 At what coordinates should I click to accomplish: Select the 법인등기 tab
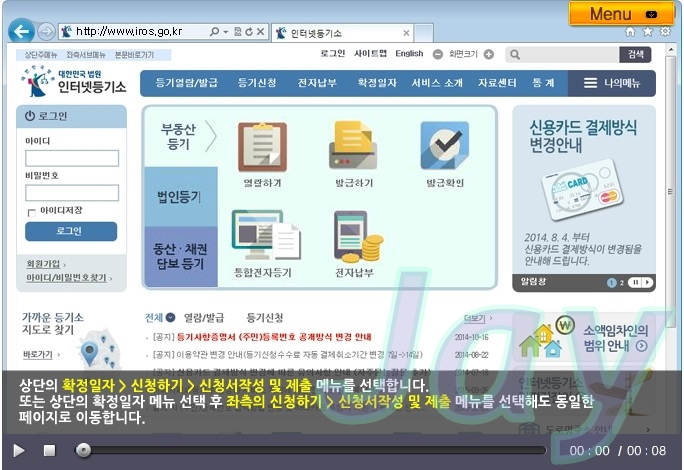pos(181,197)
